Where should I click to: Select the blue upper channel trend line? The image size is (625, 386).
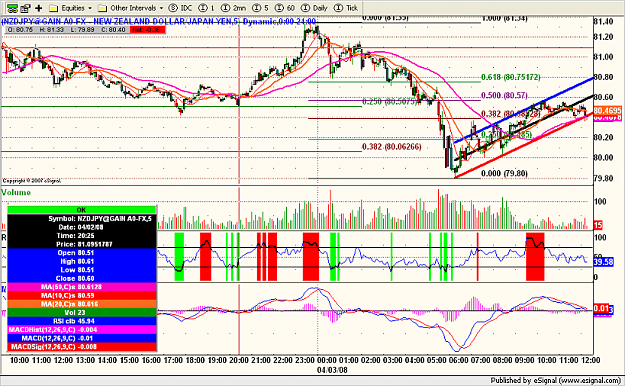(x=523, y=110)
